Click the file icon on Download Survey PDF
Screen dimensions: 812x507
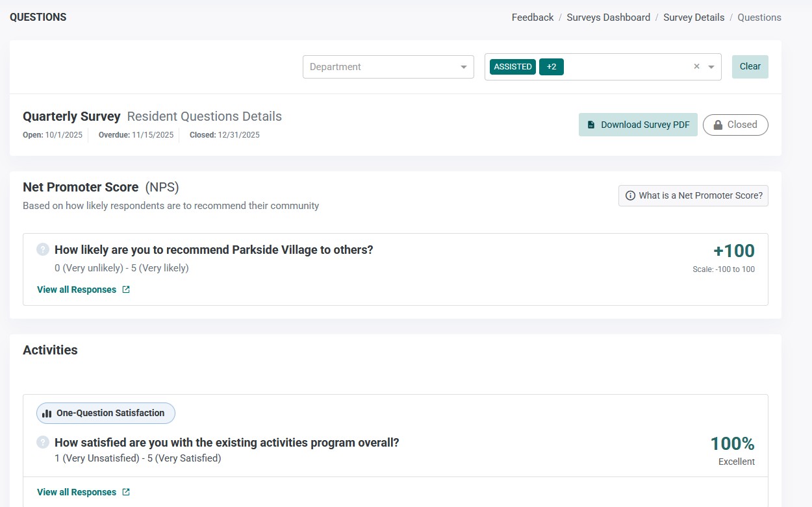[x=591, y=125]
